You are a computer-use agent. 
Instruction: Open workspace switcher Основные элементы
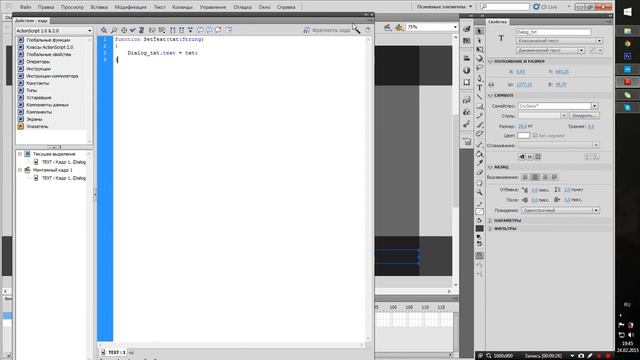tap(444, 7)
